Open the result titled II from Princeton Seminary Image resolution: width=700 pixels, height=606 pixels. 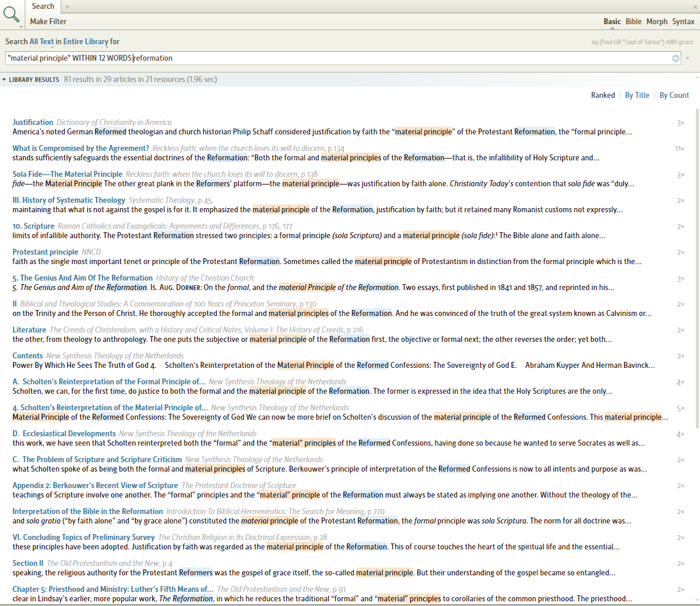(14, 304)
